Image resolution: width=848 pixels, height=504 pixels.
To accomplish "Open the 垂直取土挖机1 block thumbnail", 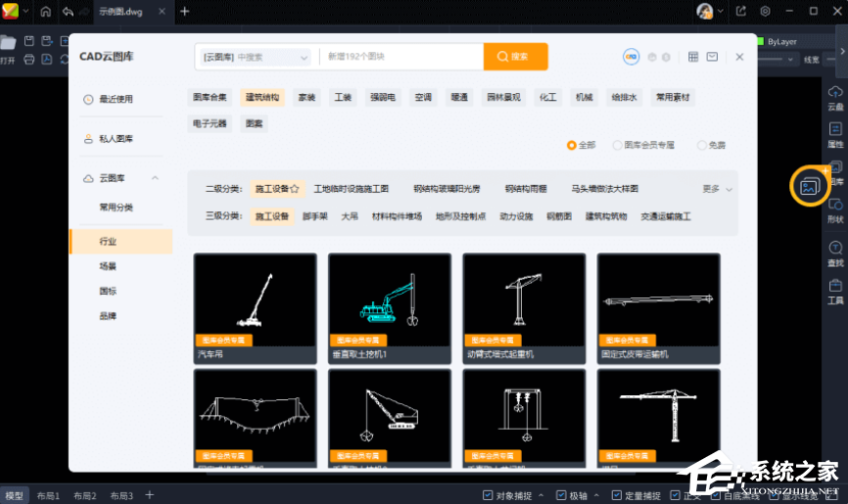I will [x=390, y=308].
